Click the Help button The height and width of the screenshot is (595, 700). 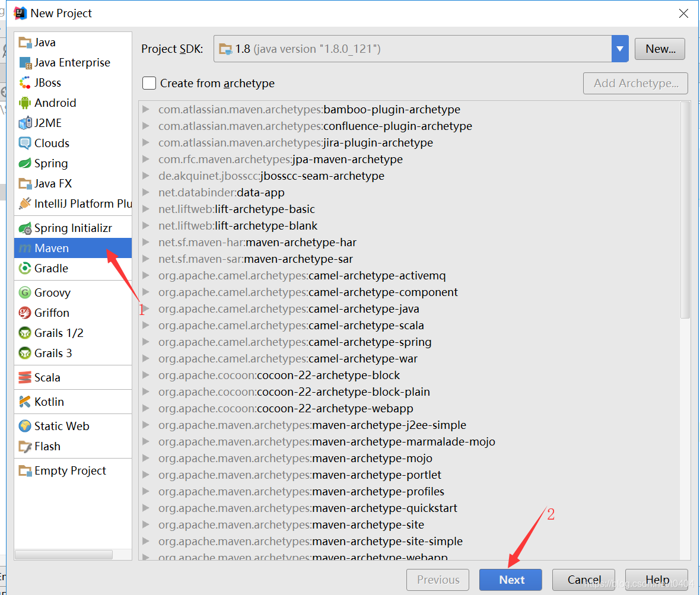(656, 580)
